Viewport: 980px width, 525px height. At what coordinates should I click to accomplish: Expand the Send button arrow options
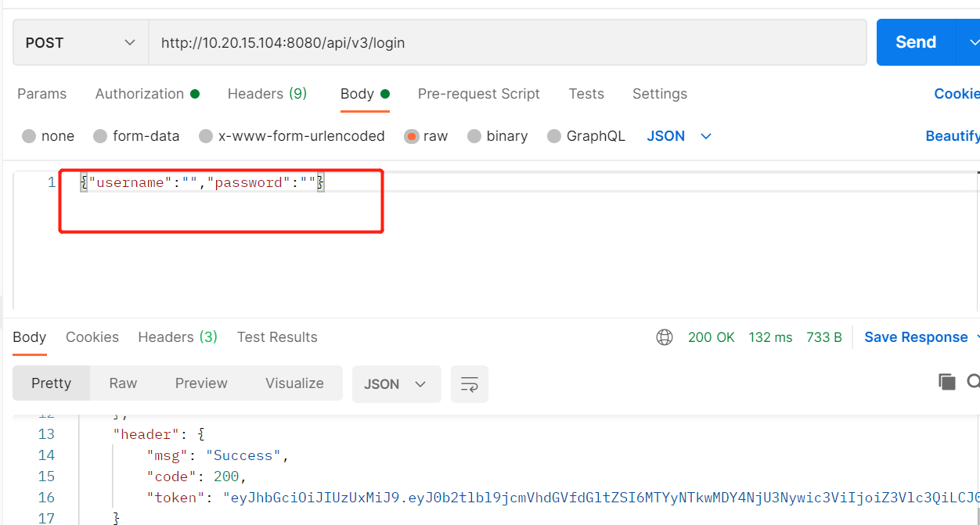coord(971,42)
